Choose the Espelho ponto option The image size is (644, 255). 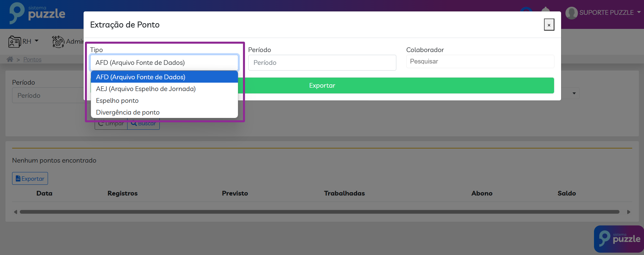point(117,101)
